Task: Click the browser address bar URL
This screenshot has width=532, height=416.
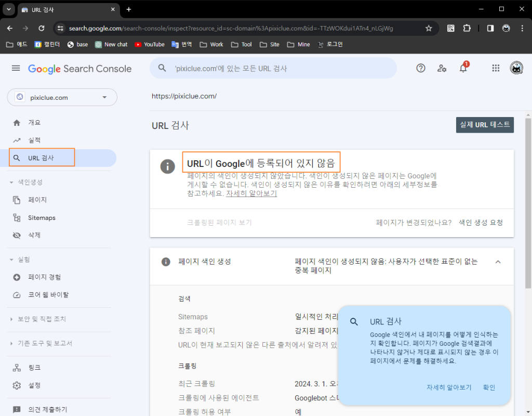Action: (x=231, y=28)
